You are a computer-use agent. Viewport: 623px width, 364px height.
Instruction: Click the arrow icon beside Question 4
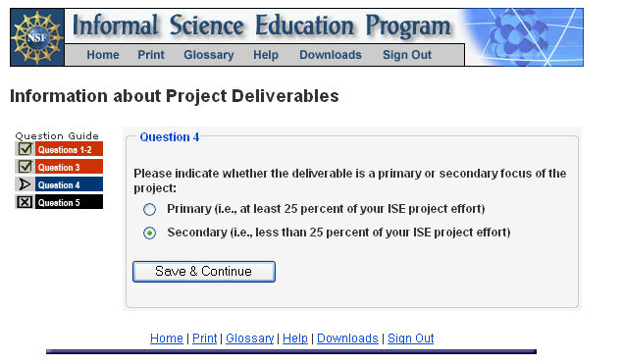[x=26, y=184]
